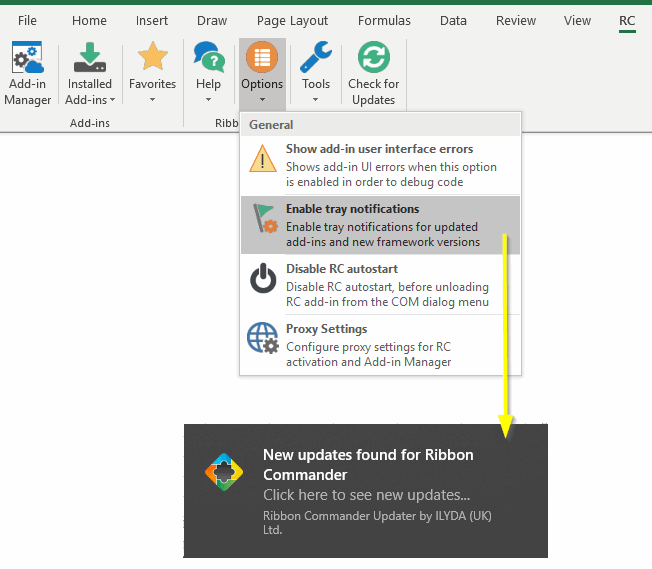This screenshot has height=569, width=652.
Task: Click the 'Add-in Manager' button label
Action: [27, 92]
